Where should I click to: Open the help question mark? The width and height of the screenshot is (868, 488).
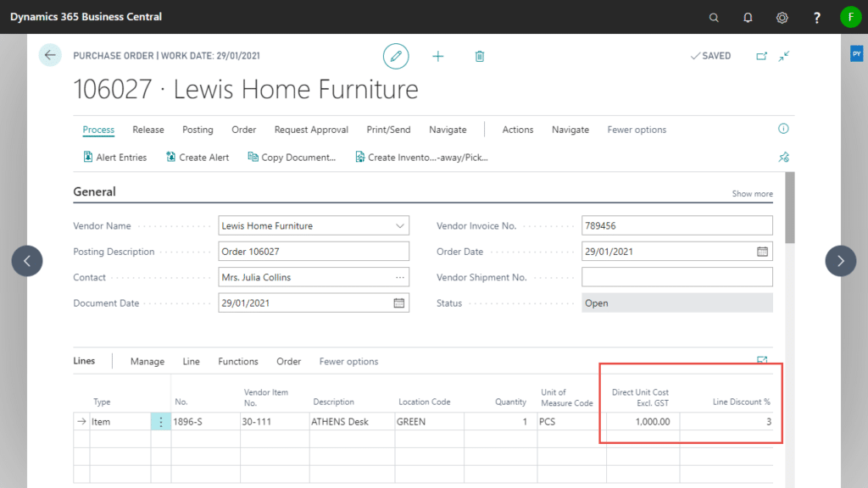(x=816, y=18)
